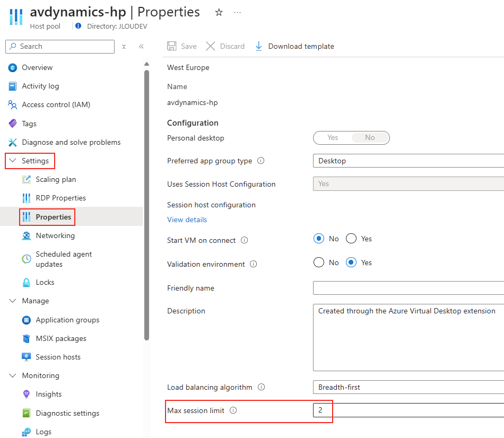Click the Locks padlock icon
This screenshot has height=438, width=504.
tap(27, 283)
